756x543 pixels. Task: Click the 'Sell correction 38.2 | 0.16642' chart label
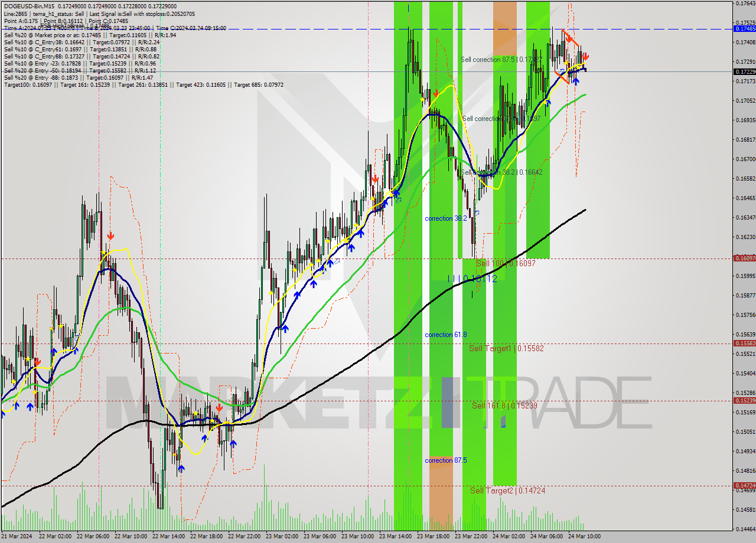click(x=501, y=172)
